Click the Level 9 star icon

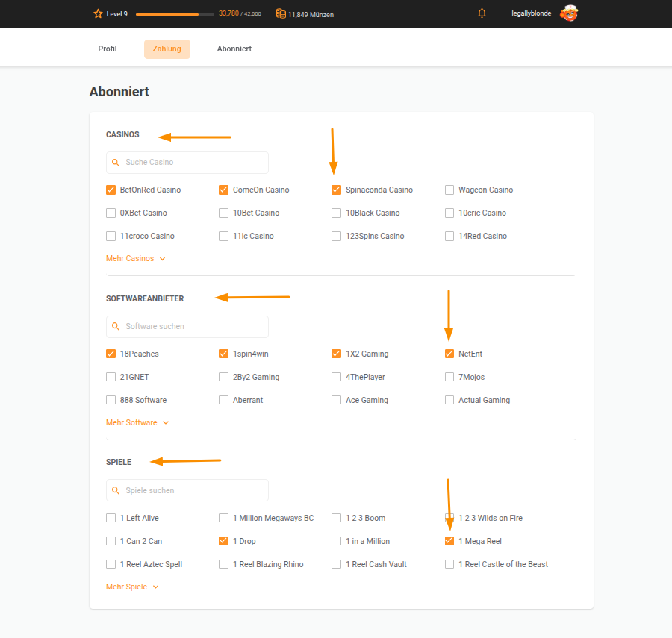pyautogui.click(x=98, y=13)
